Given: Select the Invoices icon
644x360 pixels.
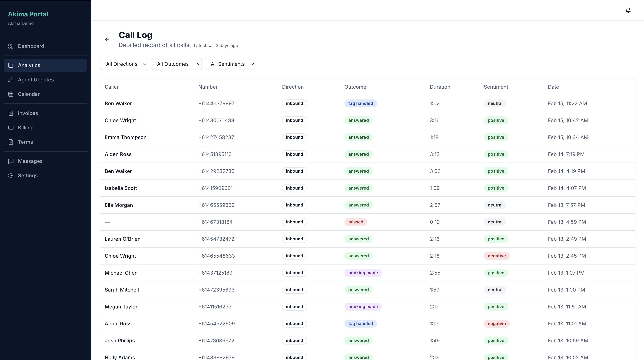Looking at the screenshot, I should pyautogui.click(x=11, y=113).
